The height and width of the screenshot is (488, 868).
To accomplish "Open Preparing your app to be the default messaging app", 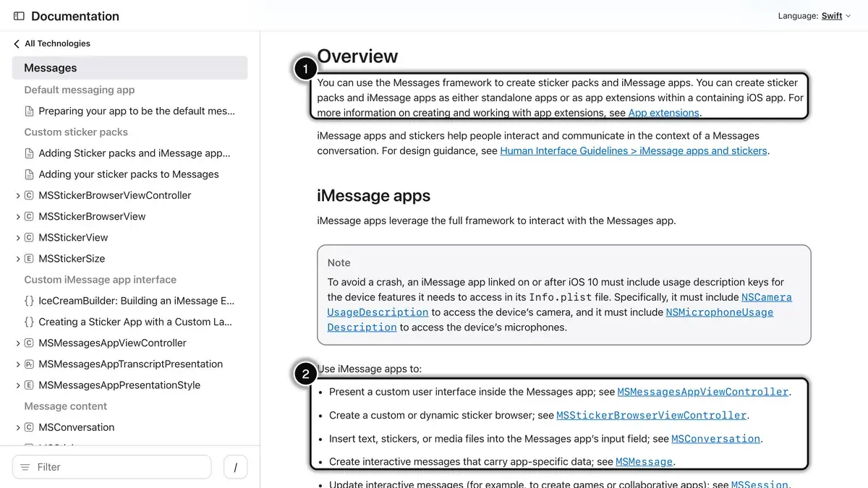I will pos(137,111).
